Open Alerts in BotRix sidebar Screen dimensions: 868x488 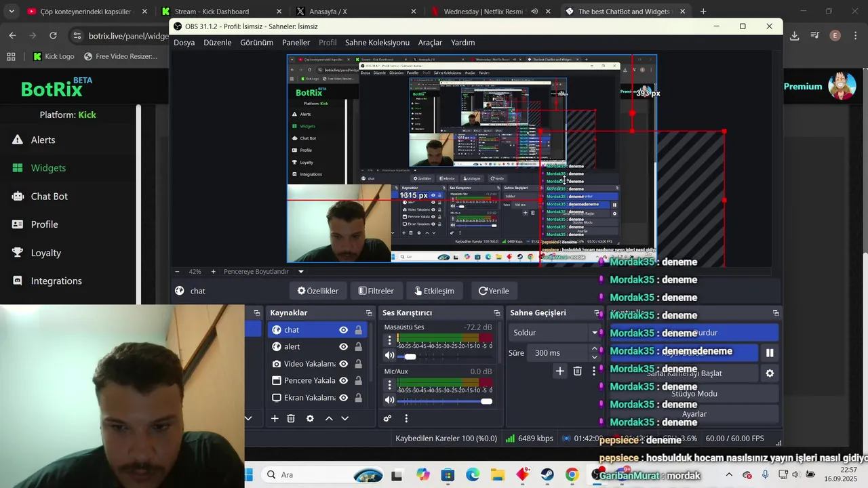(x=43, y=140)
